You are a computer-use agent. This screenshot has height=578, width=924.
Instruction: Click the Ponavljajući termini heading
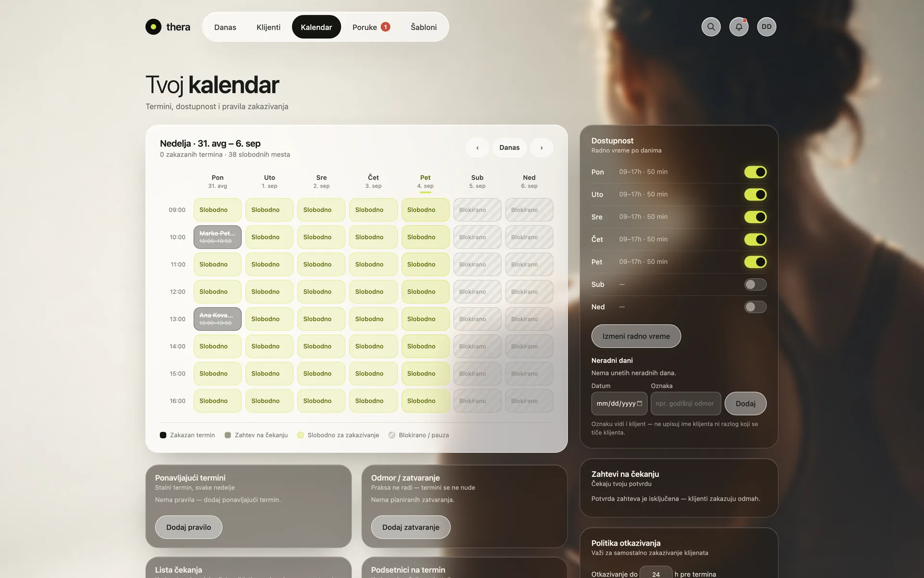tap(190, 478)
